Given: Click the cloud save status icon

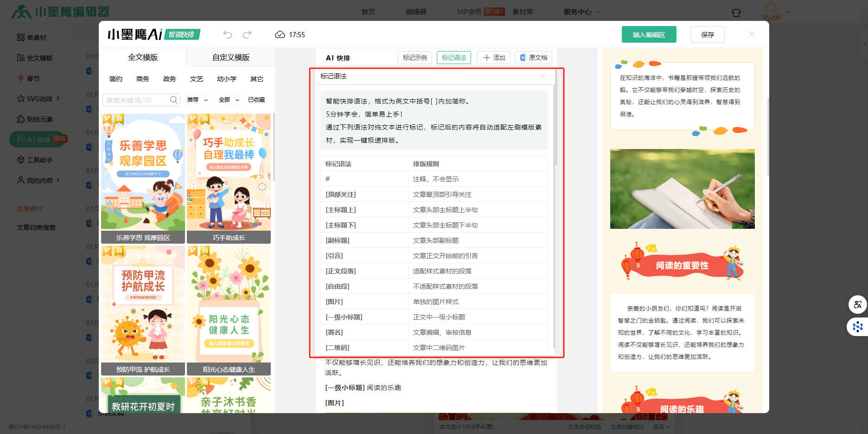Looking at the screenshot, I should coord(280,35).
